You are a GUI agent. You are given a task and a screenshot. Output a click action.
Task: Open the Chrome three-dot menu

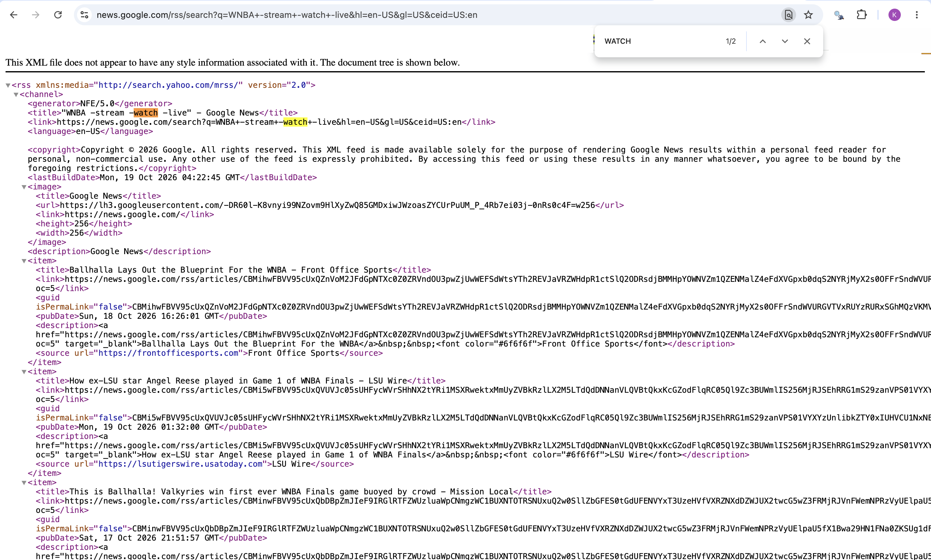tap(917, 15)
